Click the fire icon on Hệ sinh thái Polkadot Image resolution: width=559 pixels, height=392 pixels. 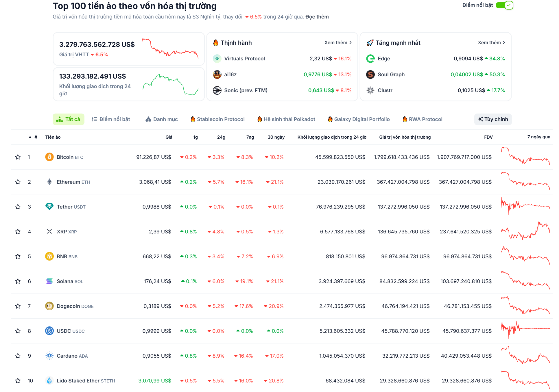(x=260, y=119)
